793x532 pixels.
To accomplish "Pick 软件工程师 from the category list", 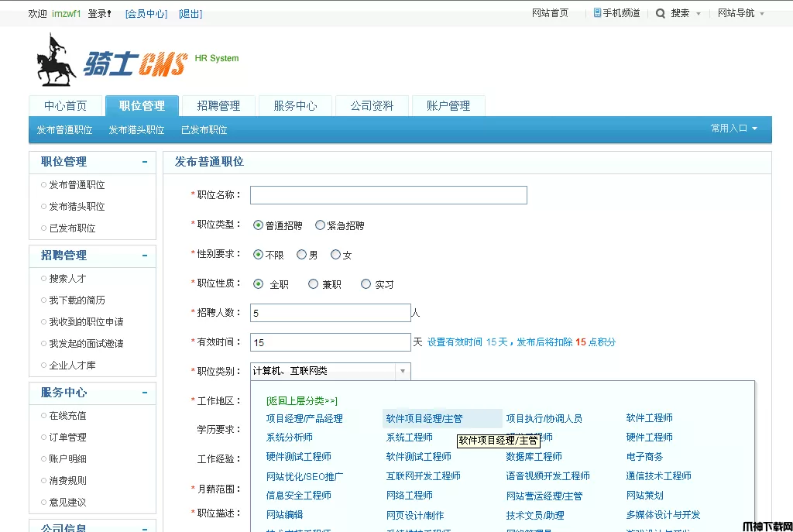I will pyautogui.click(x=649, y=418).
